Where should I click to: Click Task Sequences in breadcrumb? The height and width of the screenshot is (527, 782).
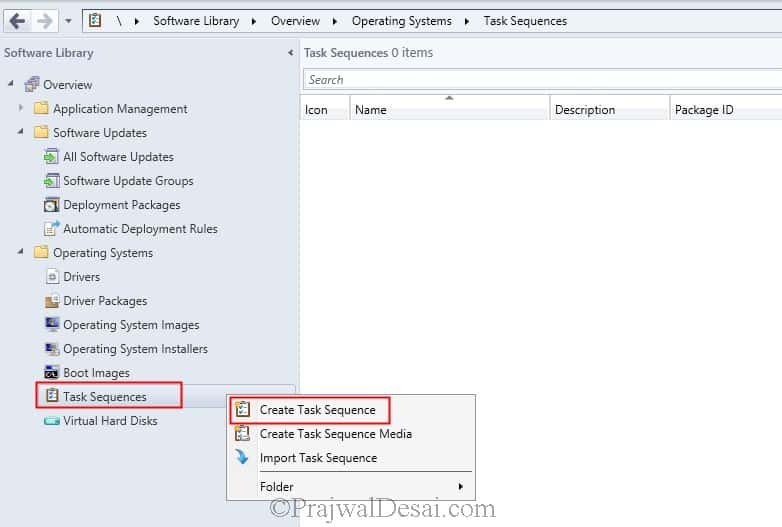pos(525,21)
